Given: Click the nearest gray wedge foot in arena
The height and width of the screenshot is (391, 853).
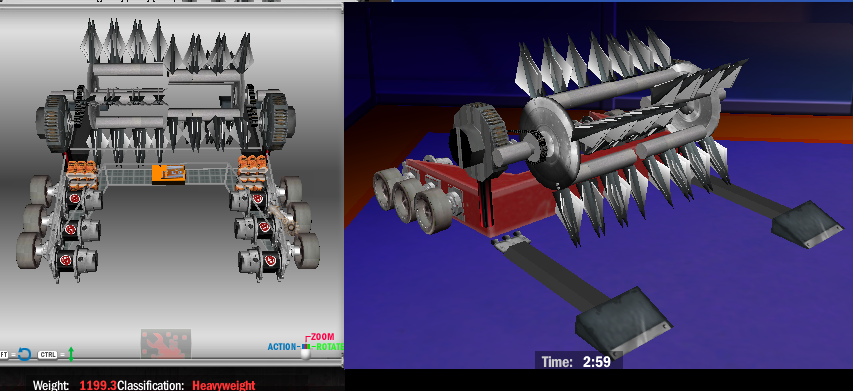Looking at the screenshot, I should pos(624,321).
